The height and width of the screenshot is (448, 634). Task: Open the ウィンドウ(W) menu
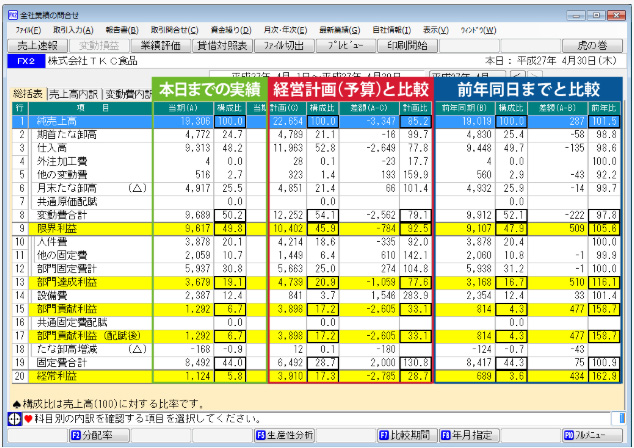(x=478, y=30)
